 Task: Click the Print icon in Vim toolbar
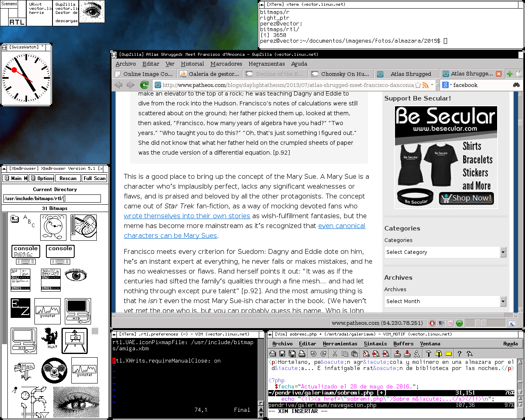[x=302, y=354]
